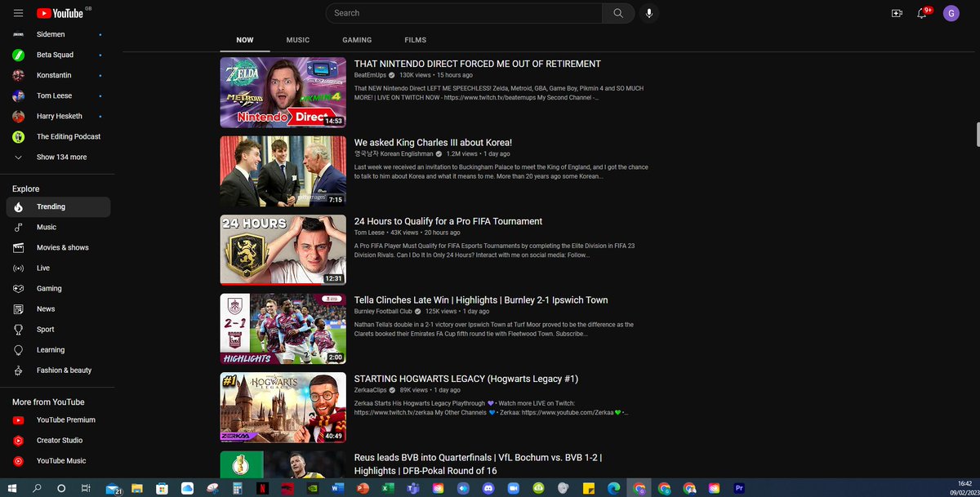Open the hamburger guide menu

(x=18, y=13)
